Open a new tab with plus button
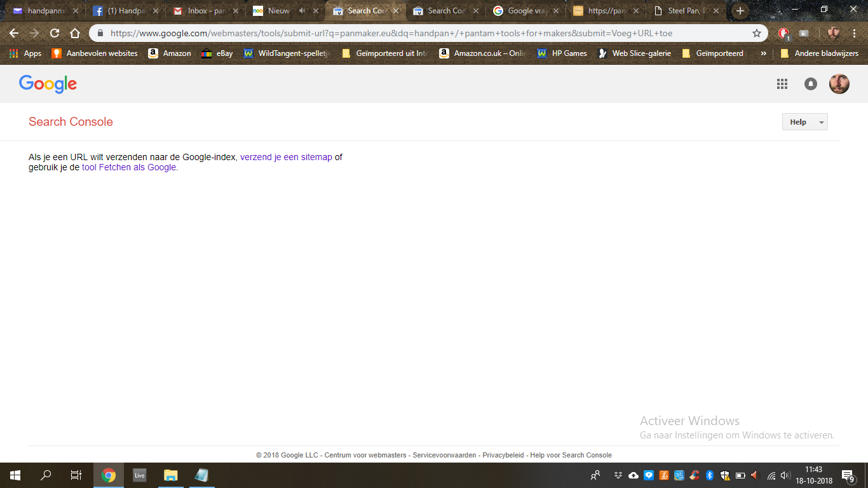The image size is (868, 488). [x=740, y=11]
